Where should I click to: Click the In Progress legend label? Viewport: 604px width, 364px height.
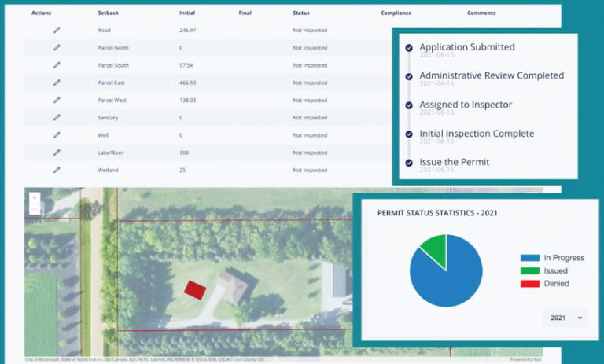point(564,258)
